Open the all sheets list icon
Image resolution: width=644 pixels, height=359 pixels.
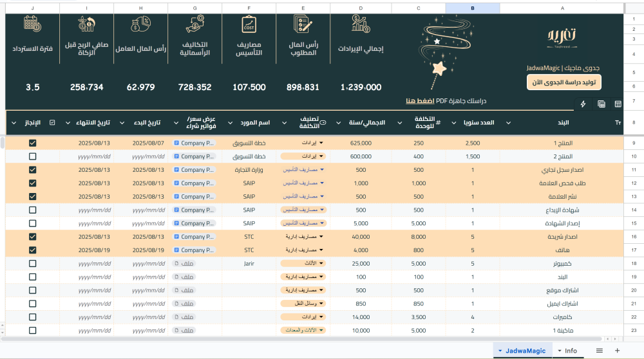(x=600, y=351)
